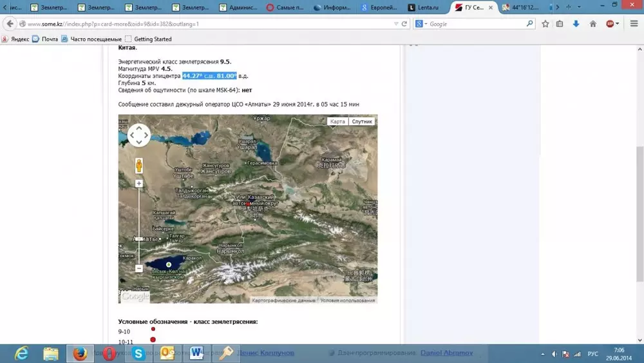
Task: Expand the URL bar history dropdown
Action: [396, 24]
